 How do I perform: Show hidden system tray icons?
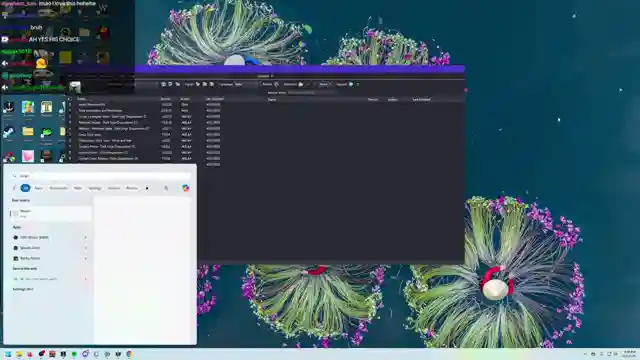tap(585, 354)
